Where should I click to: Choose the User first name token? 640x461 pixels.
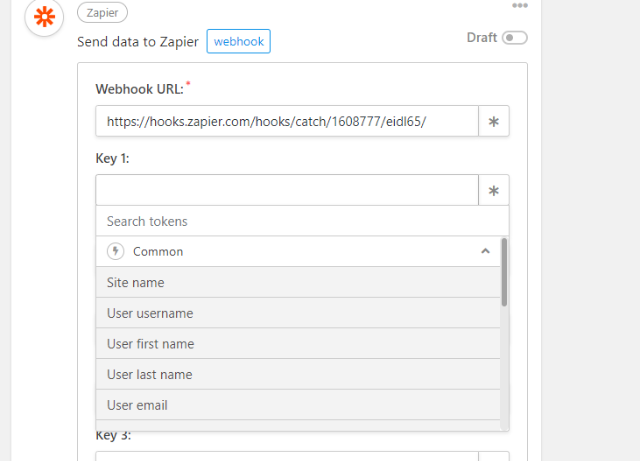(298, 344)
